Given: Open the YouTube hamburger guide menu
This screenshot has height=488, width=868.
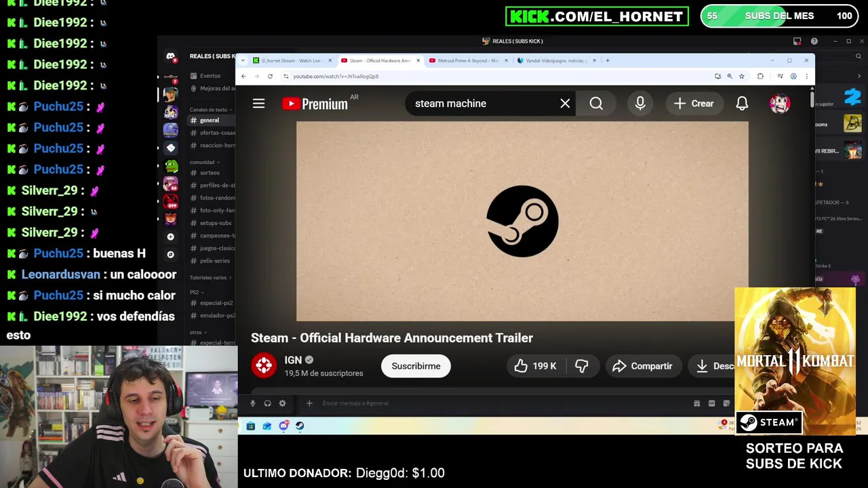Looking at the screenshot, I should click(258, 104).
